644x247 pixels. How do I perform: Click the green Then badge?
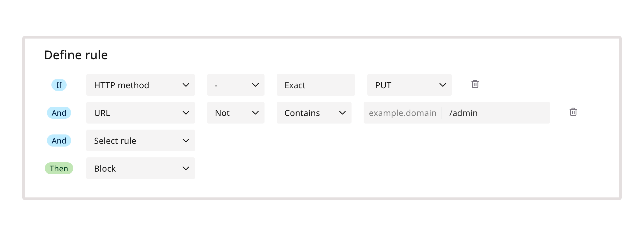pyautogui.click(x=59, y=168)
